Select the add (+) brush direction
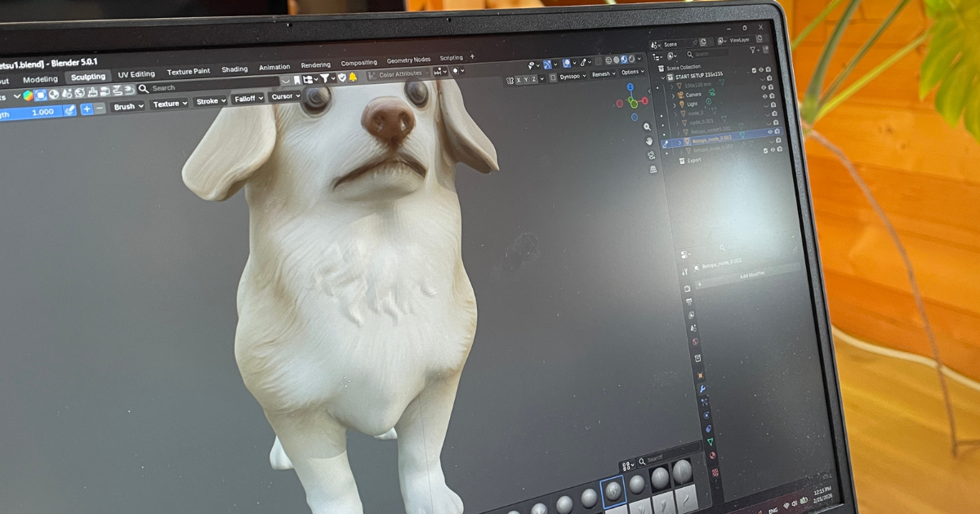This screenshot has height=514, width=980. [x=87, y=109]
